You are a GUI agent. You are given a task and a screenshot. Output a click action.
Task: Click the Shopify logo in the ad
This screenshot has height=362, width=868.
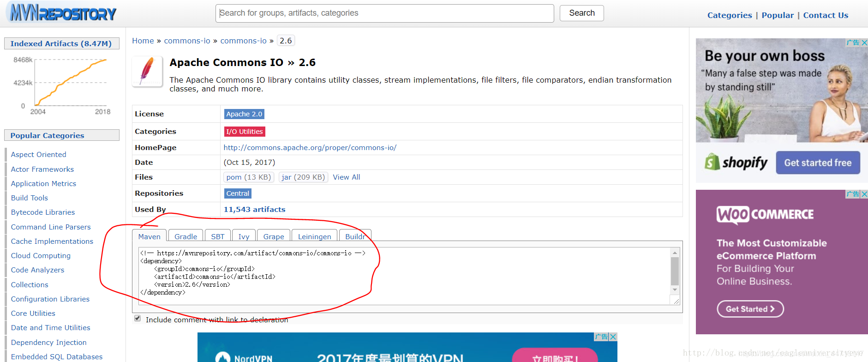(736, 162)
